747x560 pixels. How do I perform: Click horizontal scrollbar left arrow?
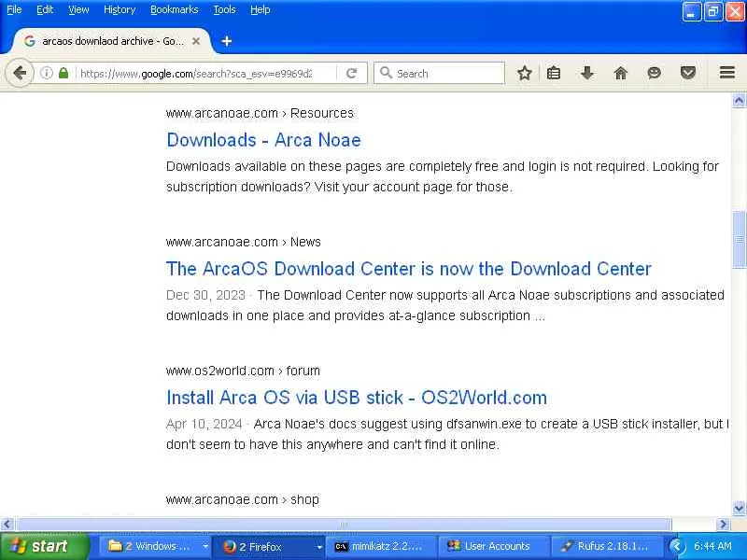pyautogui.click(x=7, y=525)
